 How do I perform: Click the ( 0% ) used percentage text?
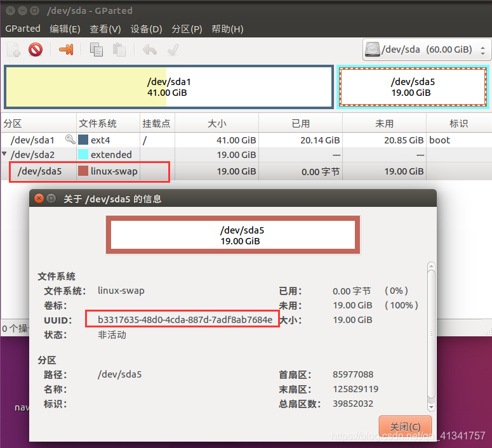click(x=396, y=291)
